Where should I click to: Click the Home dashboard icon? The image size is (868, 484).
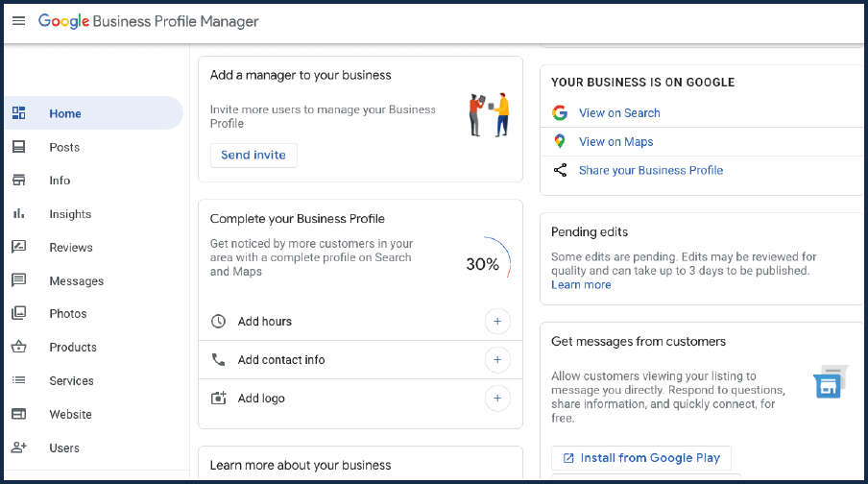19,113
